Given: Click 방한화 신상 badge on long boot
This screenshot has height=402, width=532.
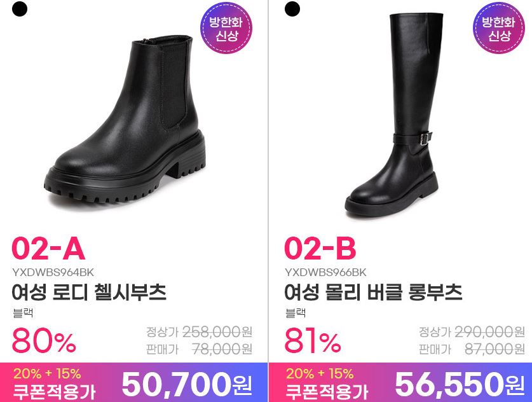Looking at the screenshot, I should [499, 28].
